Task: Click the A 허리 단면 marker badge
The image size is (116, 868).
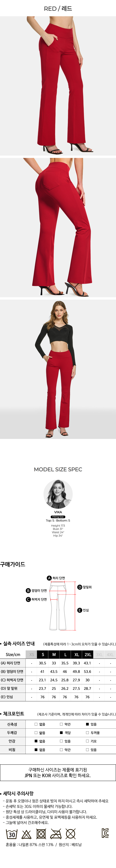Action: point(49,578)
